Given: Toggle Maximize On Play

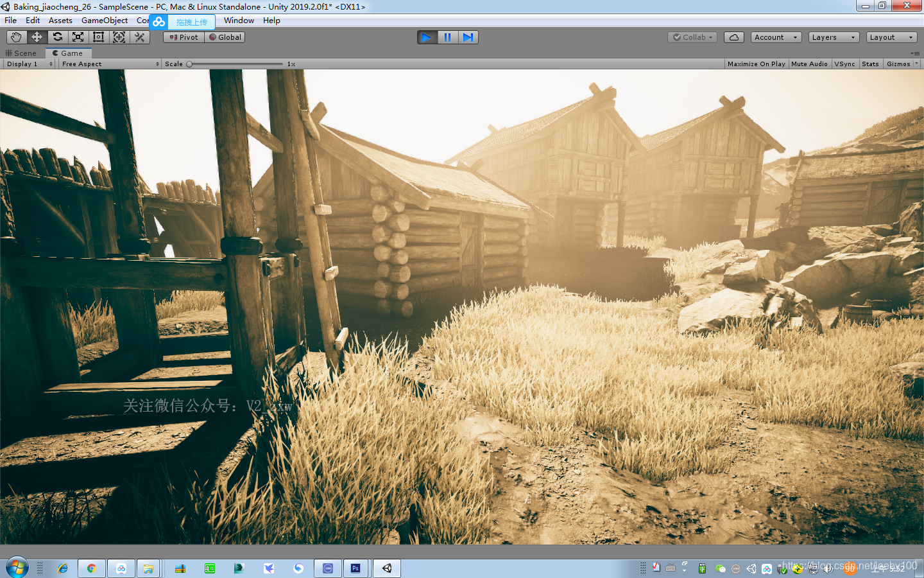Looking at the screenshot, I should 757,64.
